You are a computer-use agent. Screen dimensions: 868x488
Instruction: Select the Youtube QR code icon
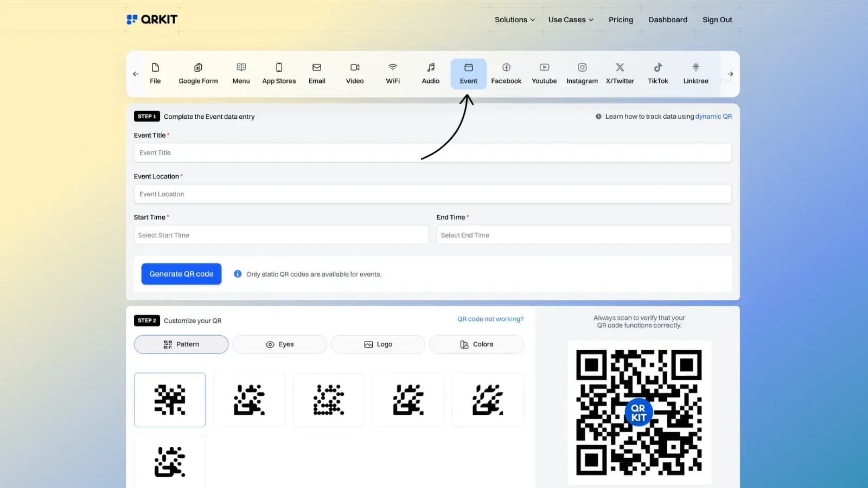tap(544, 73)
